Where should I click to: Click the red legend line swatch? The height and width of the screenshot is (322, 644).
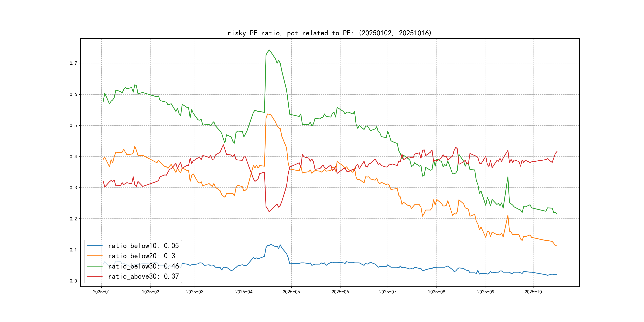(x=94, y=276)
